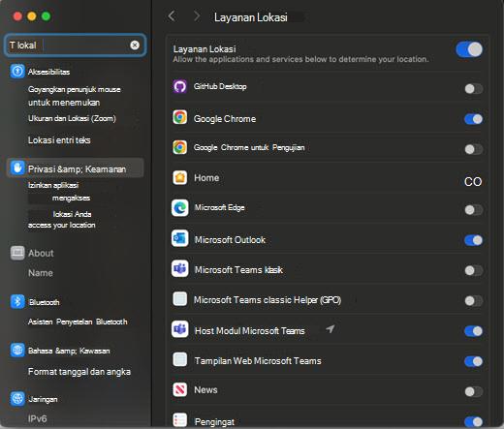Click the Google Chrome untuk Pengujian icon
504x429 pixels.
click(180, 147)
